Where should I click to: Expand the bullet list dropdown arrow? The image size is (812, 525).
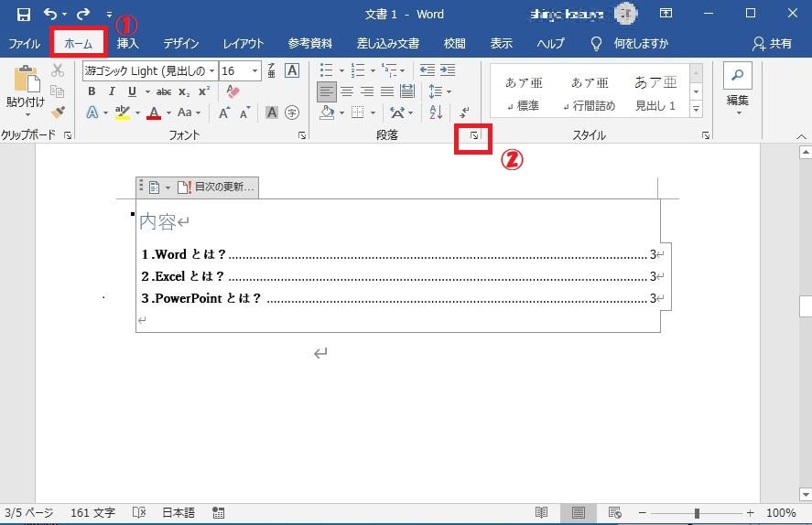[x=341, y=70]
